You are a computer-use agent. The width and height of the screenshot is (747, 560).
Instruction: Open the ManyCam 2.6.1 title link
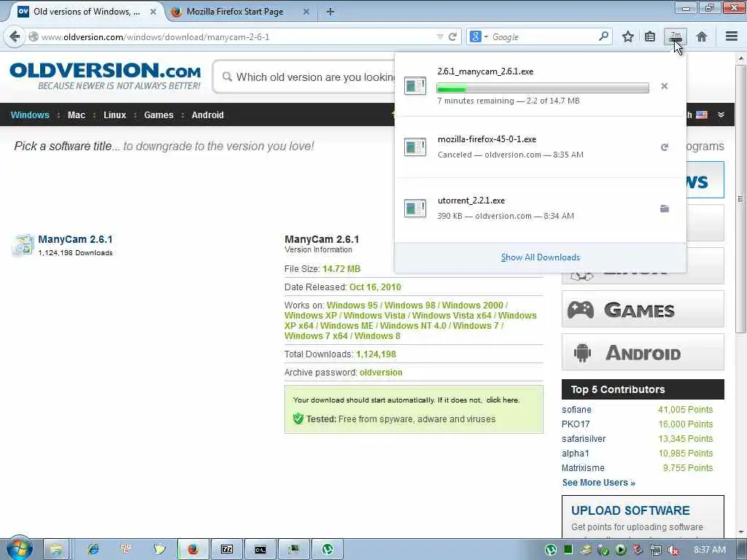(75, 239)
